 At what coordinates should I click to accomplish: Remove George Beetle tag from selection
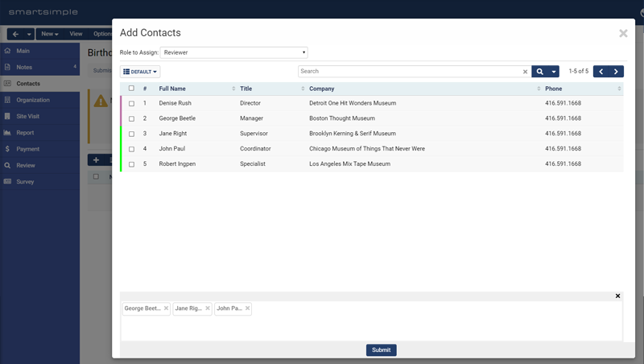coord(167,308)
